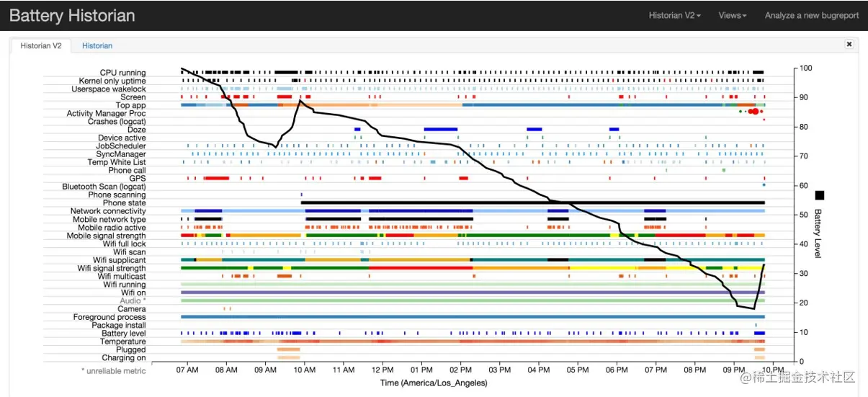This screenshot has width=868, height=397.
Task: Open the Views dropdown menu
Action: (x=733, y=15)
